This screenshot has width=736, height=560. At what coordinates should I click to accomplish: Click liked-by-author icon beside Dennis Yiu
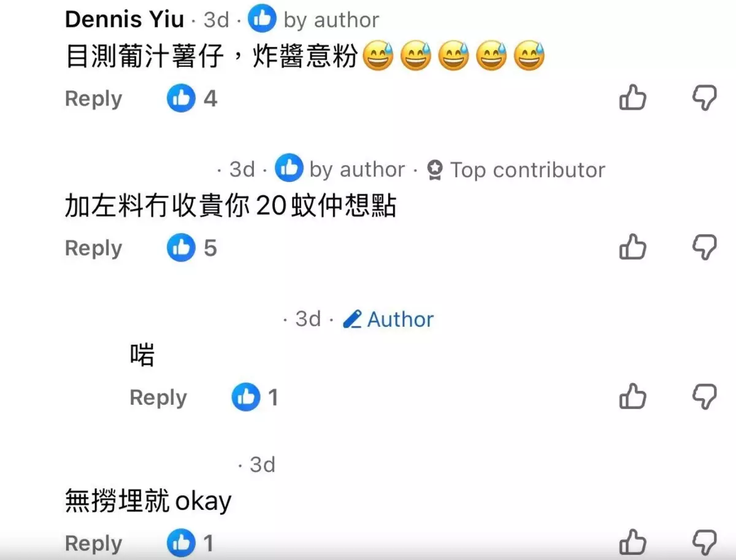coord(262,20)
